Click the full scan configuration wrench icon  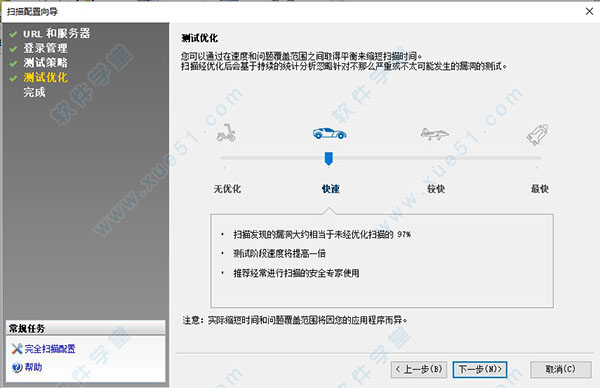pos(16,348)
